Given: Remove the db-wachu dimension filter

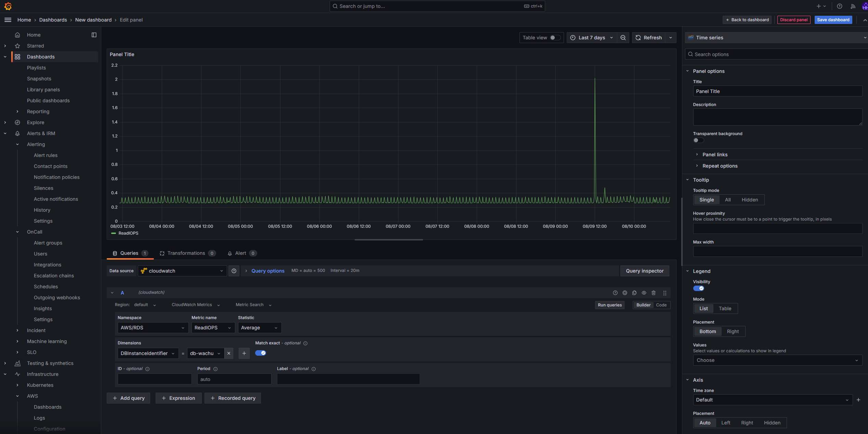Looking at the screenshot, I should coord(229,353).
